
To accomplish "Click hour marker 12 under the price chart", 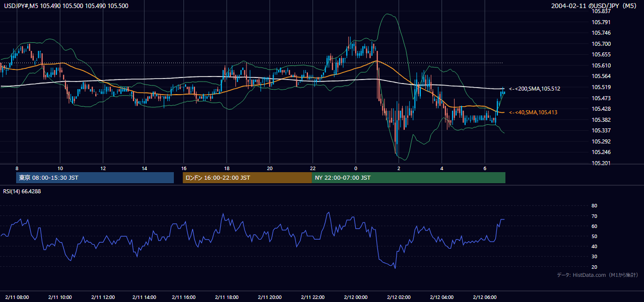I will (103, 168).
